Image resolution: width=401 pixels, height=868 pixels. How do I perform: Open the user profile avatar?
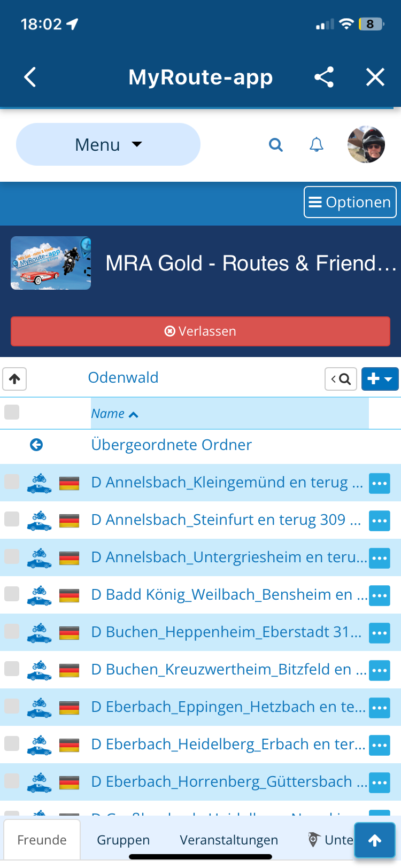366,144
